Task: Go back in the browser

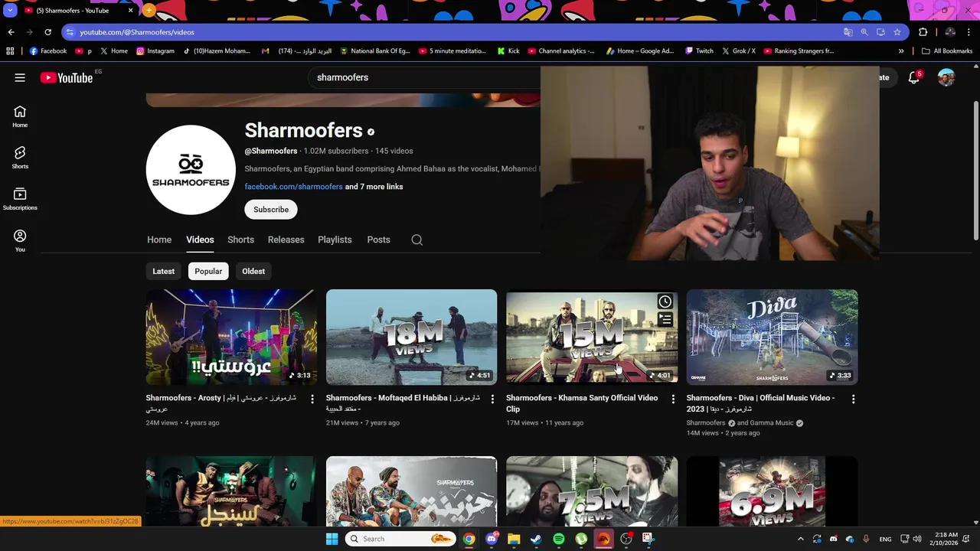Action: click(x=11, y=32)
